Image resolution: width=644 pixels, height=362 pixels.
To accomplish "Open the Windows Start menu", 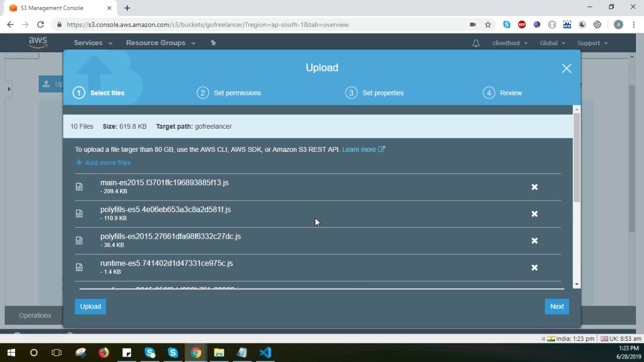I will tap(11, 352).
